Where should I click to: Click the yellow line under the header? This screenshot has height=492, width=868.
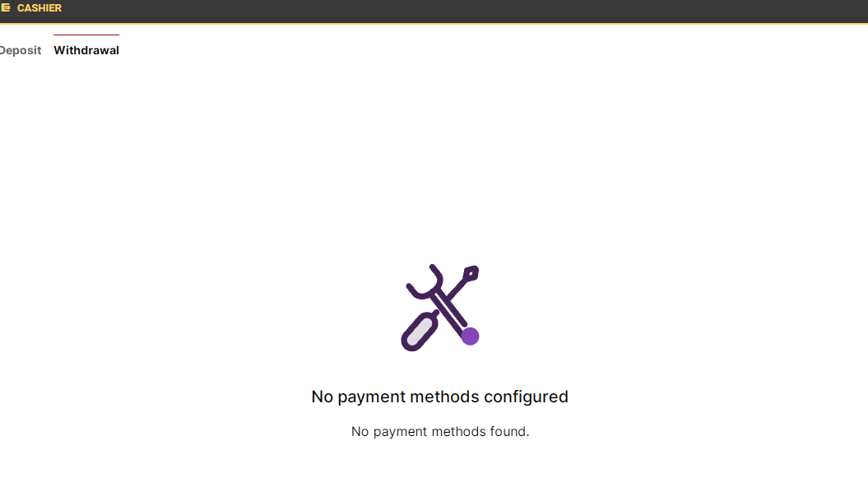click(434, 24)
